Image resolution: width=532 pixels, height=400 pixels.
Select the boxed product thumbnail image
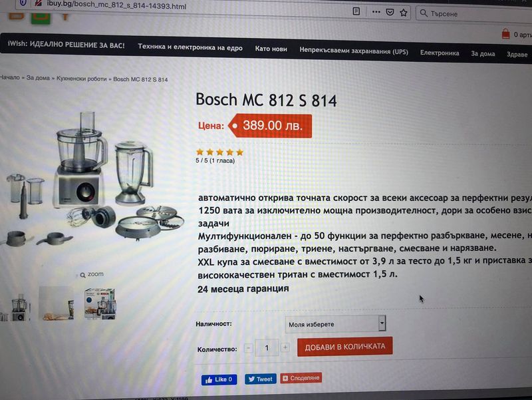click(x=100, y=303)
